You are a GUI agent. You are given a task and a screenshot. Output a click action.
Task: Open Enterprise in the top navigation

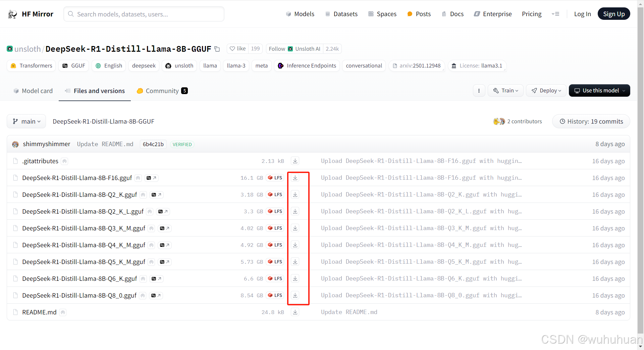point(493,14)
